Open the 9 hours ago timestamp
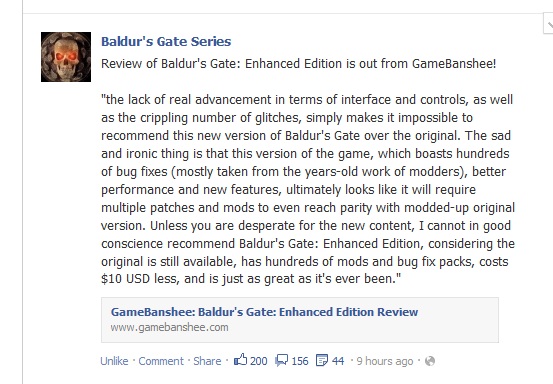 (x=385, y=361)
